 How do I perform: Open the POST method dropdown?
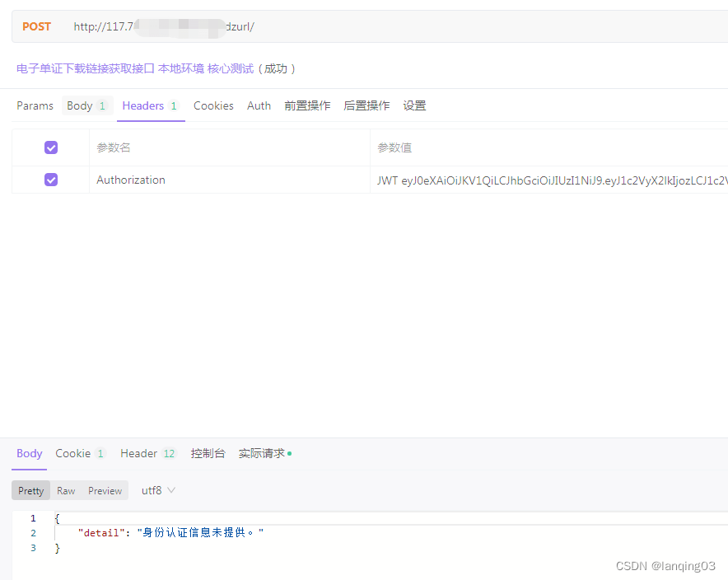pyautogui.click(x=36, y=26)
